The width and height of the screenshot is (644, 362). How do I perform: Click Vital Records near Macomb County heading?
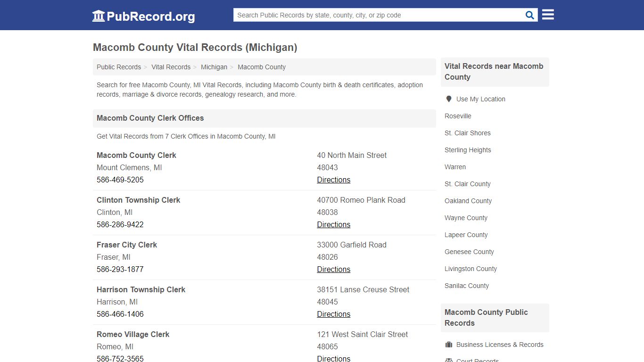point(494,72)
